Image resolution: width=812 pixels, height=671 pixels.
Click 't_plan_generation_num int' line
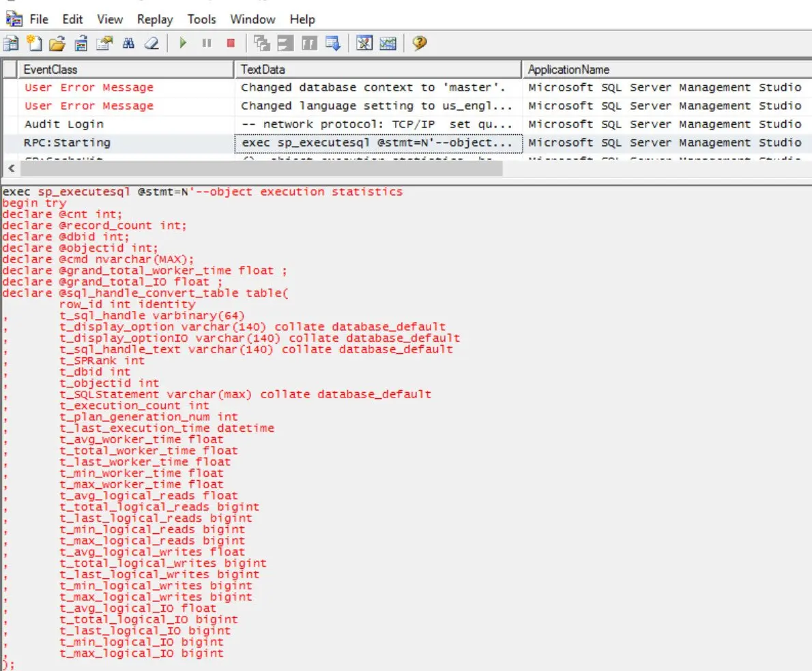coord(149,417)
